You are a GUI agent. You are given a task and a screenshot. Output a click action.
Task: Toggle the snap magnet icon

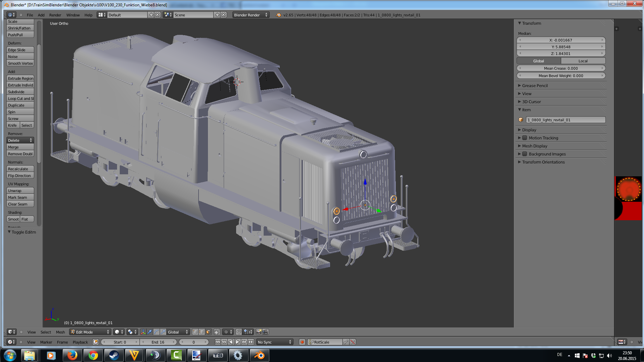(238, 332)
